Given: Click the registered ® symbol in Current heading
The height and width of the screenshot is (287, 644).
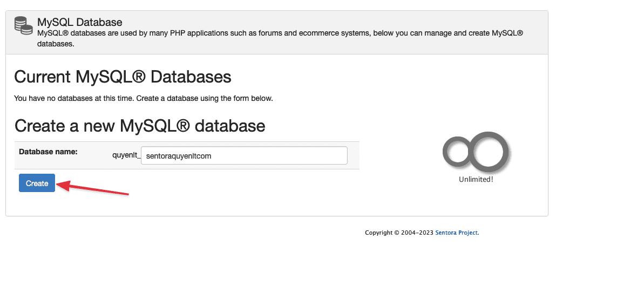Looking at the screenshot, I should click(138, 77).
